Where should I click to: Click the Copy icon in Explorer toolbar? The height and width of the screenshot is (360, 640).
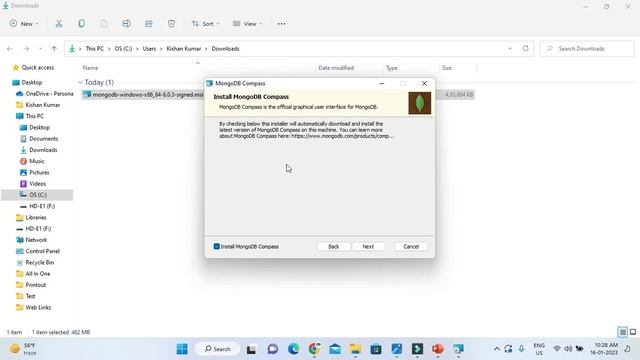point(82,24)
